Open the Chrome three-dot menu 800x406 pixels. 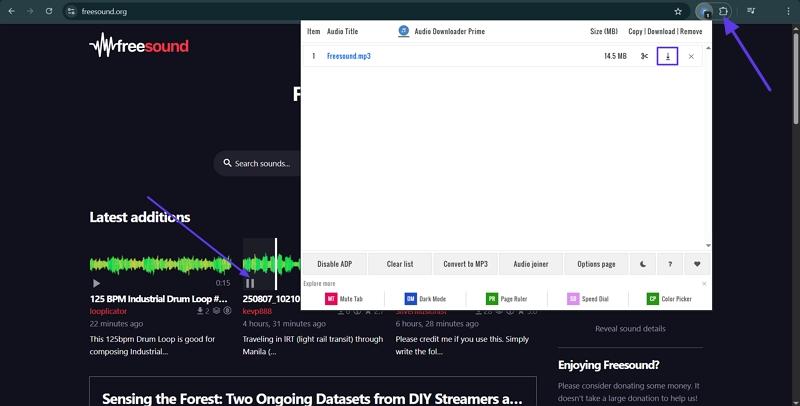tap(788, 11)
